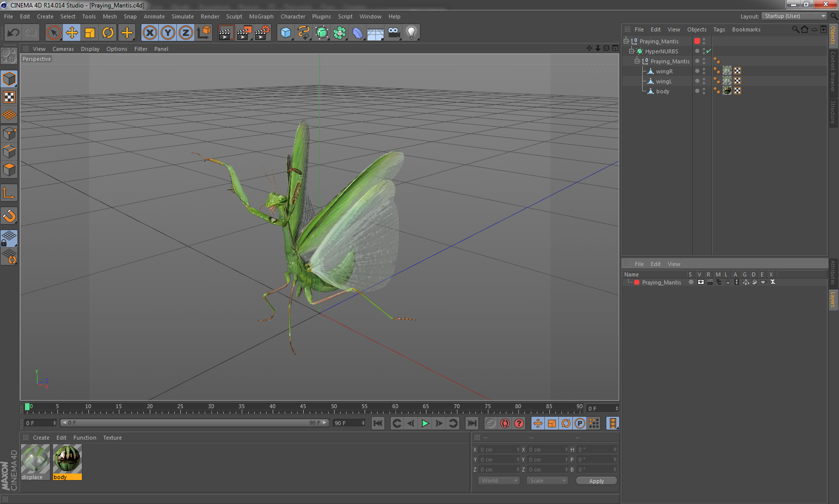Click the wingL material tag
Screen dimensions: 839x504
coord(727,81)
